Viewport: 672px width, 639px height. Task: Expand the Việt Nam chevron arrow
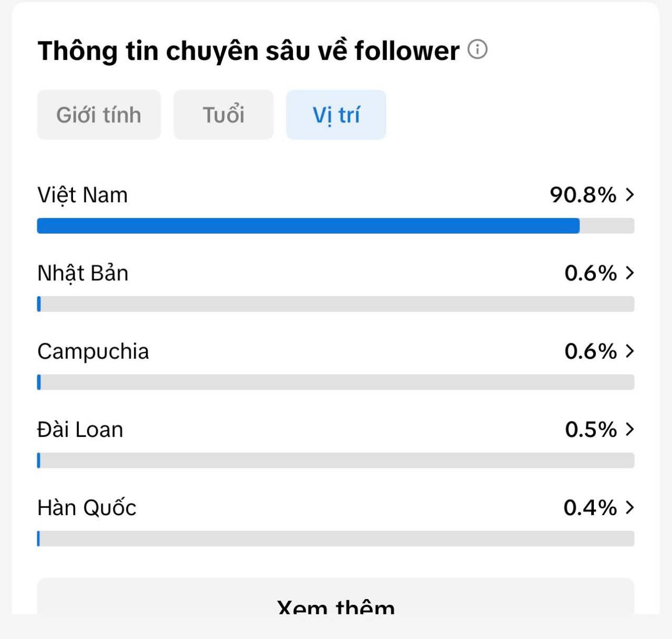(629, 195)
